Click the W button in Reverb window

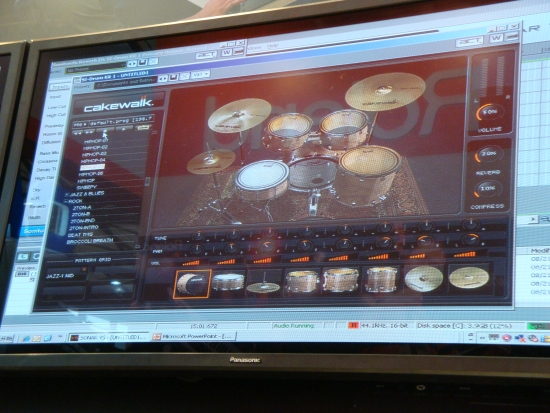tap(226, 53)
